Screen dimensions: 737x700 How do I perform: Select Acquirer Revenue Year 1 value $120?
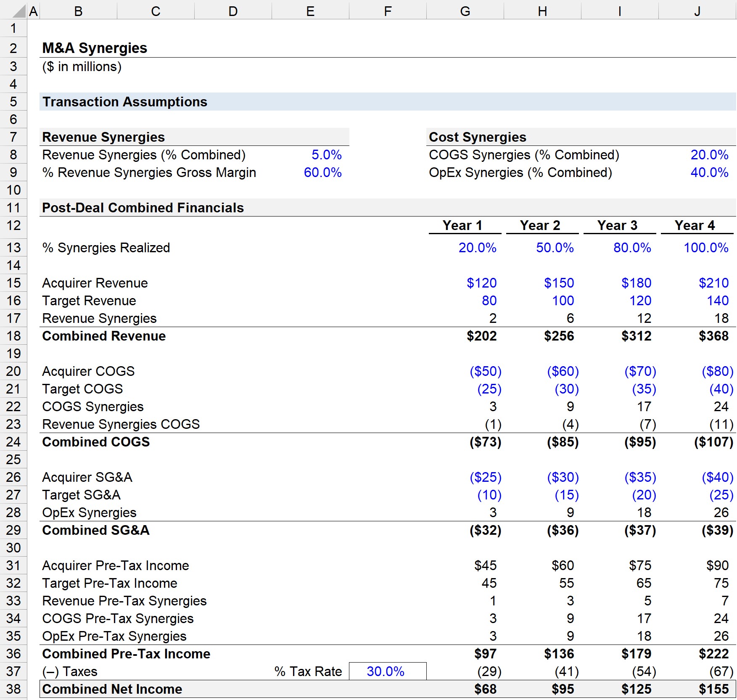[x=482, y=283]
